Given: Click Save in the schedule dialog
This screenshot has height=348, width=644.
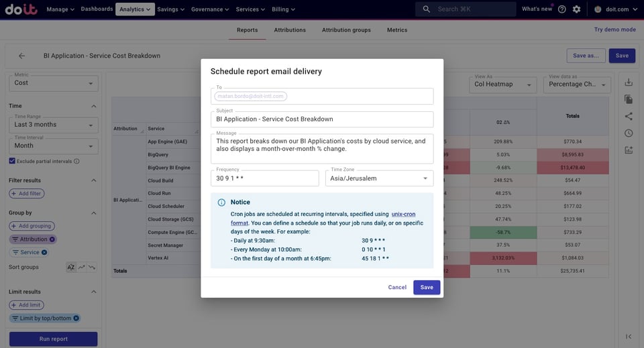Looking at the screenshot, I should click(x=427, y=287).
